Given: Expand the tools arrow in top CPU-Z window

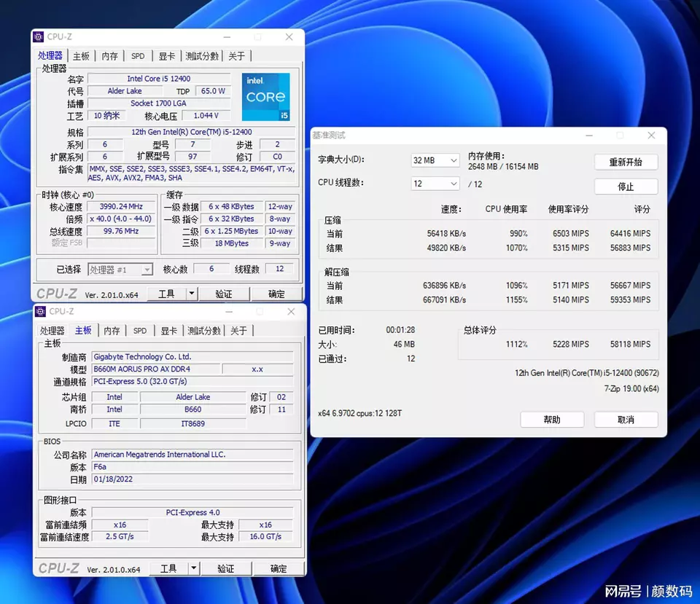Looking at the screenshot, I should pos(192,294).
